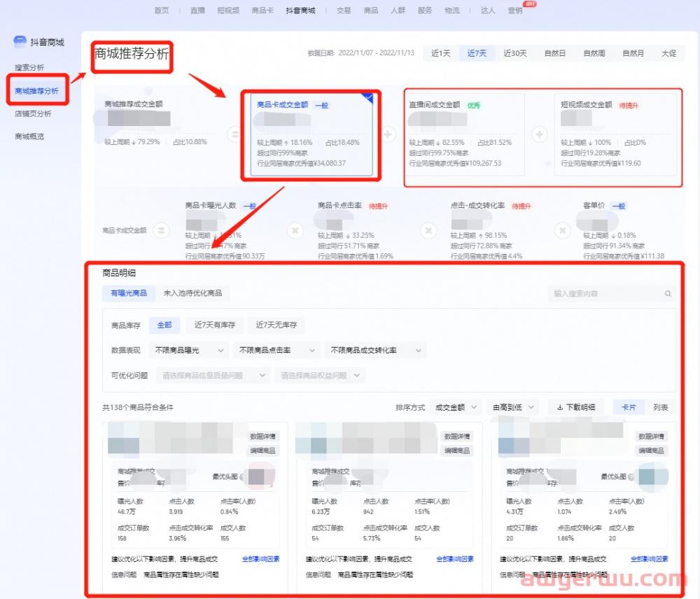Select the 近7天有库存 inventory filter
The width and height of the screenshot is (700, 599).
215,325
